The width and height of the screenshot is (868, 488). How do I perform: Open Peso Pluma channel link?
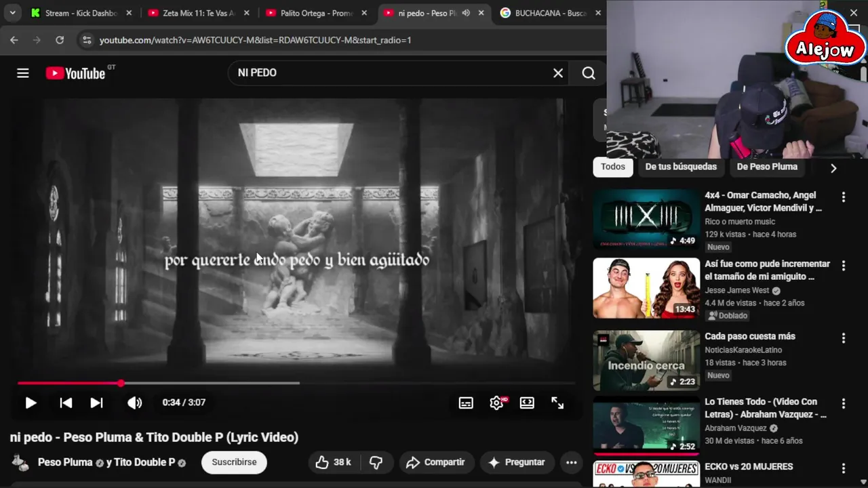[65, 462]
